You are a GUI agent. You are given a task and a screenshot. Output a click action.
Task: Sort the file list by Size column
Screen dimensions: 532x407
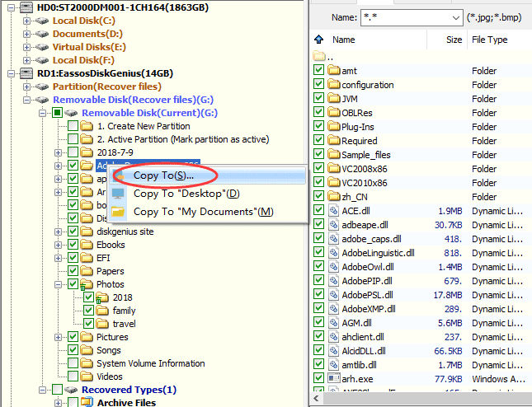[x=454, y=40]
